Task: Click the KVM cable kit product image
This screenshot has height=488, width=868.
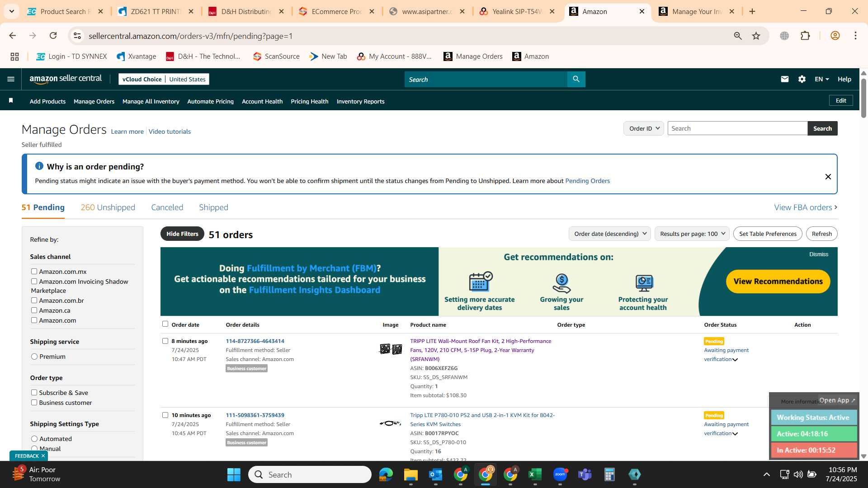Action: click(390, 423)
